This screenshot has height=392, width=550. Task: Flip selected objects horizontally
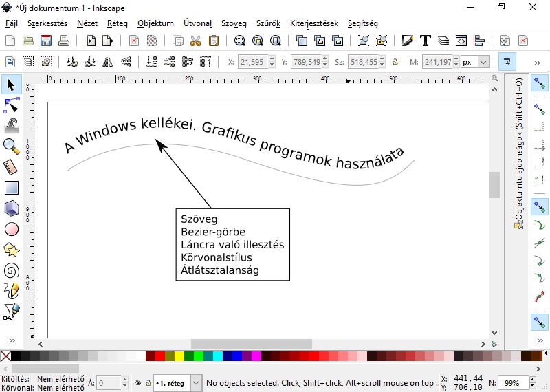(108, 62)
